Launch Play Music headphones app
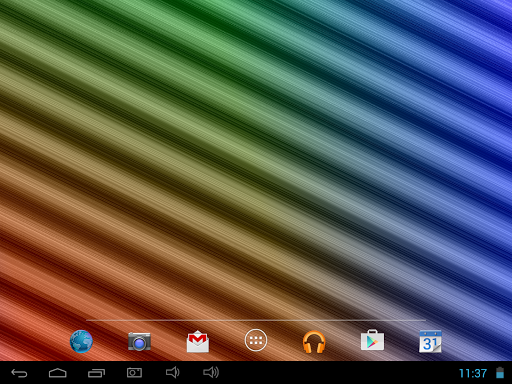This screenshot has height=384, width=512. 314,341
